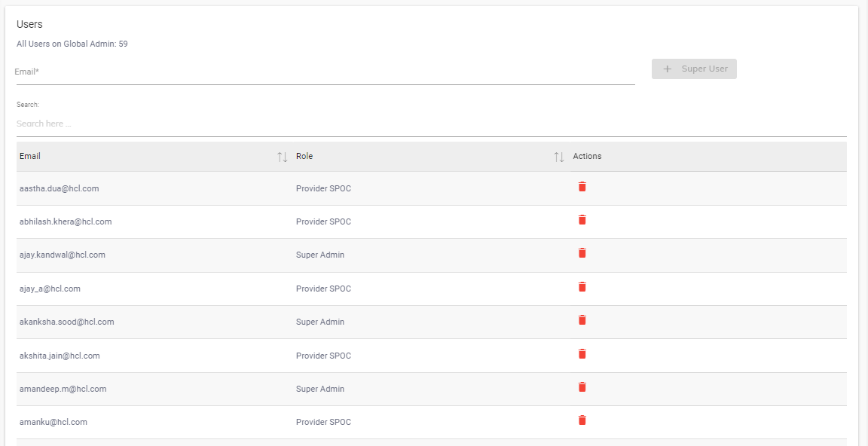Click Provider SPOC role of akshita.jain
868x446 pixels.
tap(323, 356)
